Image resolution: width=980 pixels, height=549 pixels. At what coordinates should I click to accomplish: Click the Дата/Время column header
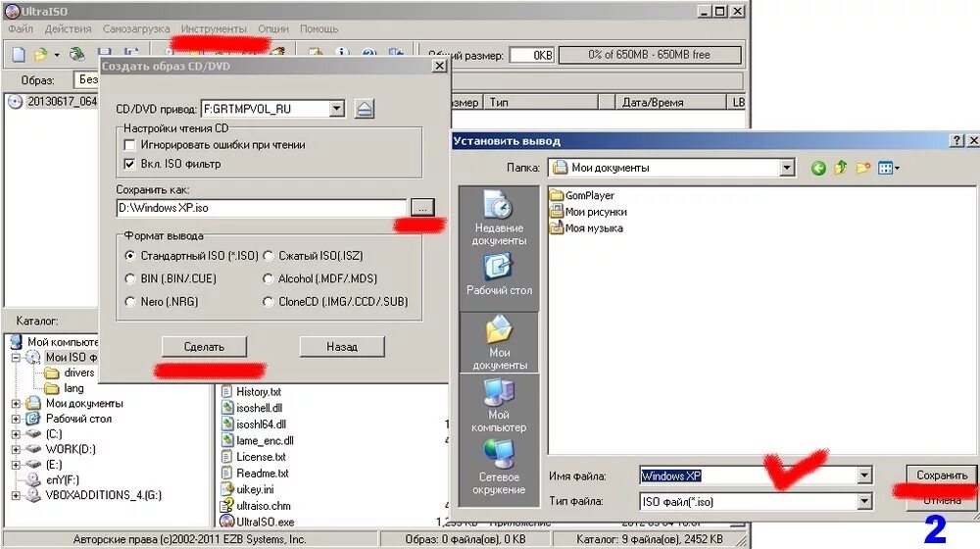670,102
